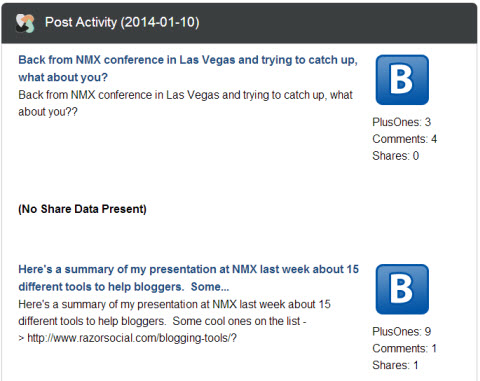Click 'Comments: 4' stat of first post

point(404,139)
